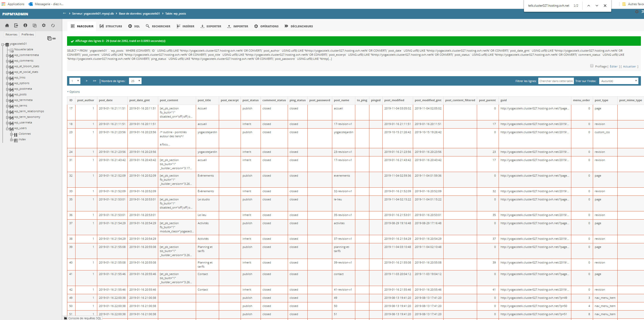Toggle the Profilage checkbox

(x=592, y=66)
